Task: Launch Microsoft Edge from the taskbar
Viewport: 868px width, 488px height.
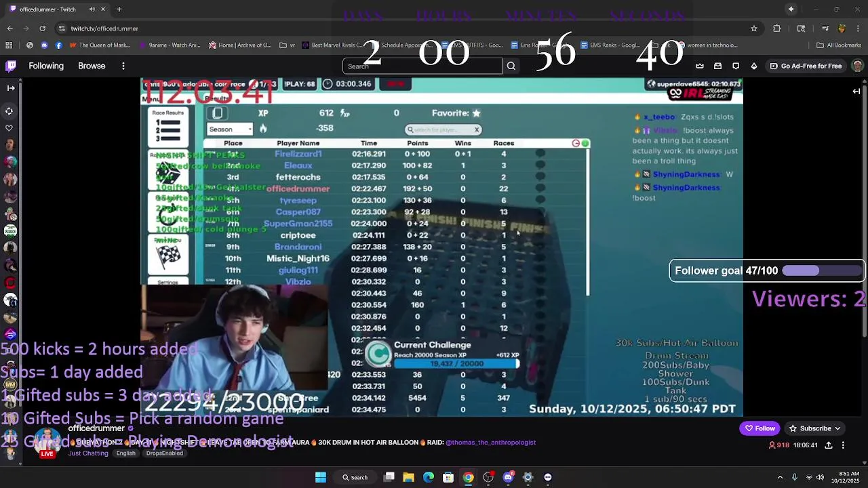Action: (x=429, y=477)
